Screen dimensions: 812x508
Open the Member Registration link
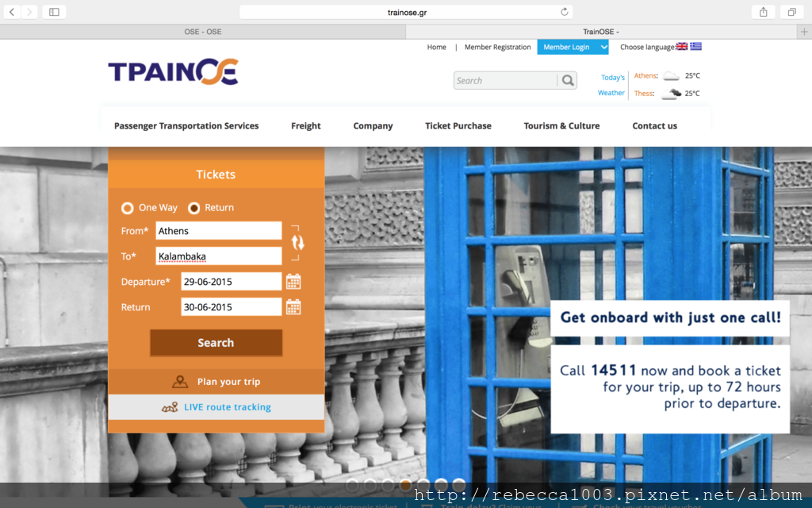click(x=498, y=47)
